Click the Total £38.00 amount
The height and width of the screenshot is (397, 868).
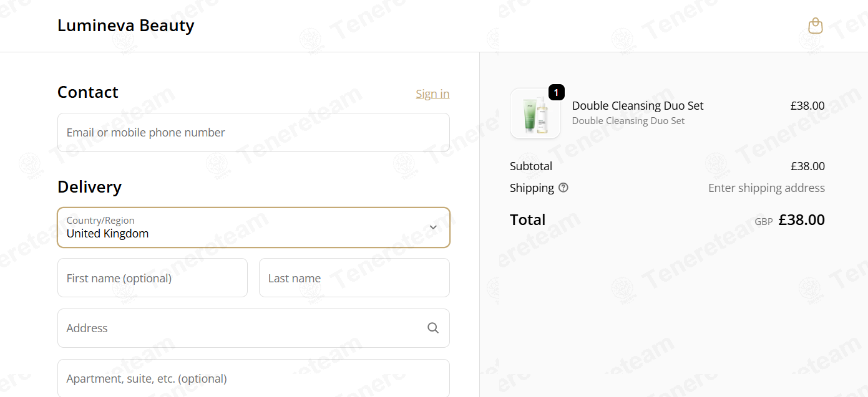pos(802,220)
